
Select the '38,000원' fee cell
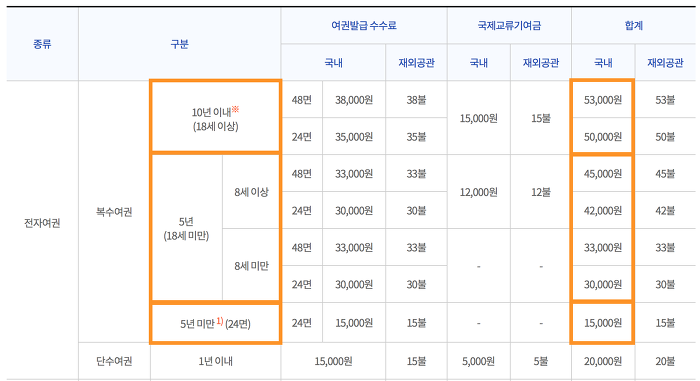[x=354, y=100]
